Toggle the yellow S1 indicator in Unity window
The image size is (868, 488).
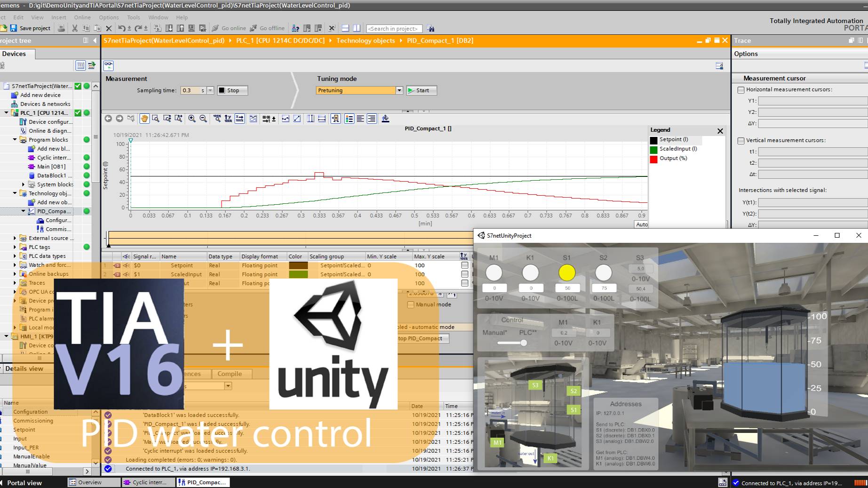pos(567,272)
